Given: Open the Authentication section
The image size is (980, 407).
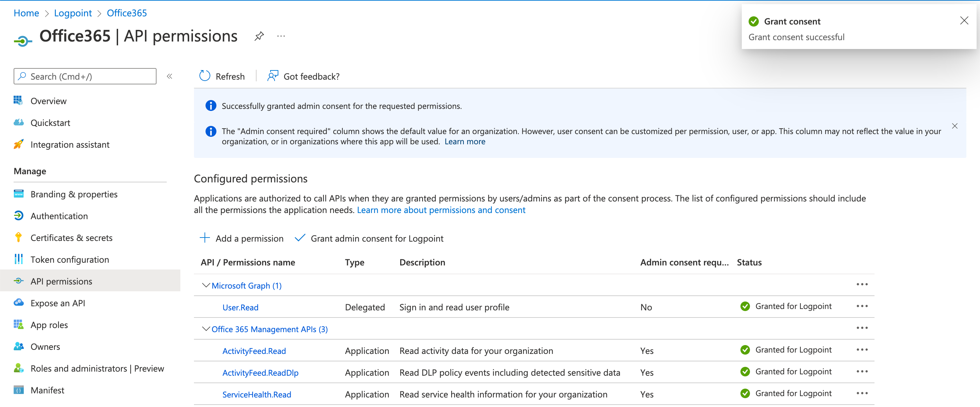Looking at the screenshot, I should coord(59,216).
